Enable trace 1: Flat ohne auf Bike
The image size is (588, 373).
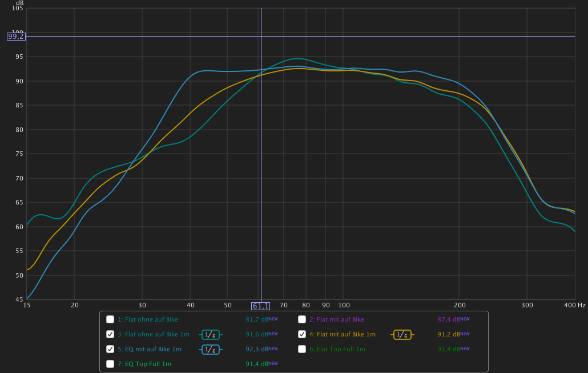click(x=110, y=320)
